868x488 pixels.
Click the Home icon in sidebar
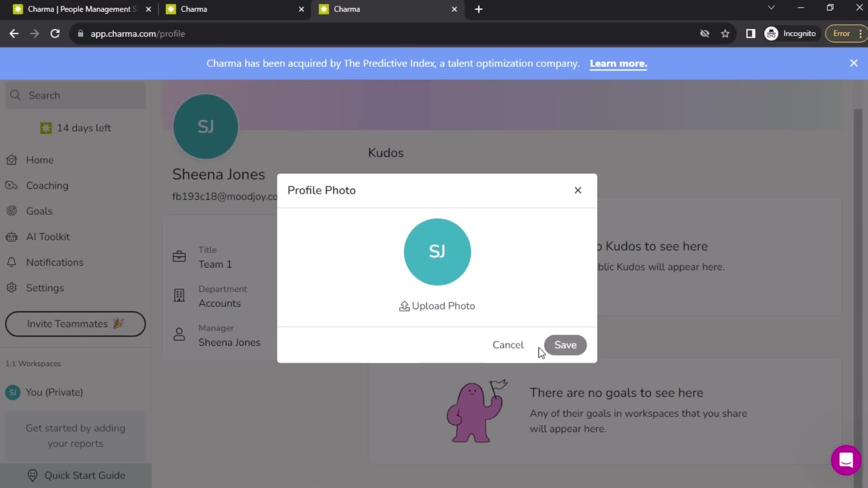pos(12,160)
